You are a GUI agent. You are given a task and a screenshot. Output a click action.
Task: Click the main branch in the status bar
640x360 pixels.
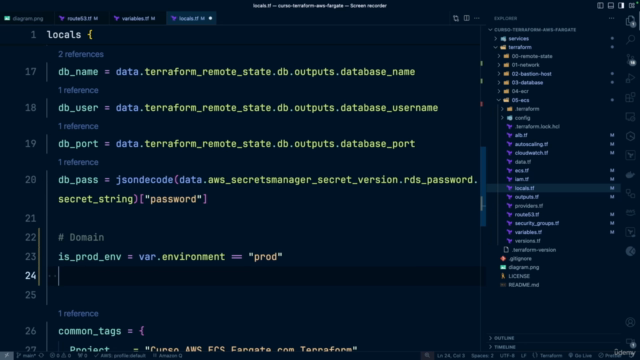(27, 356)
